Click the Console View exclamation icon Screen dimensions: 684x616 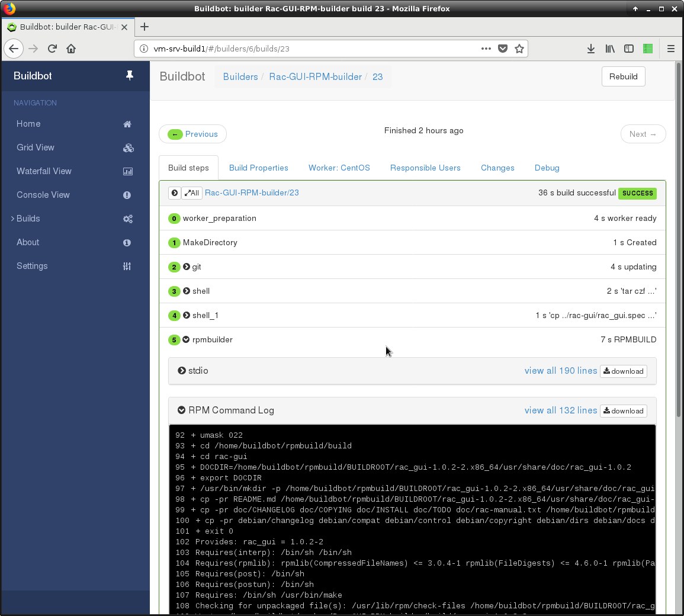point(127,195)
